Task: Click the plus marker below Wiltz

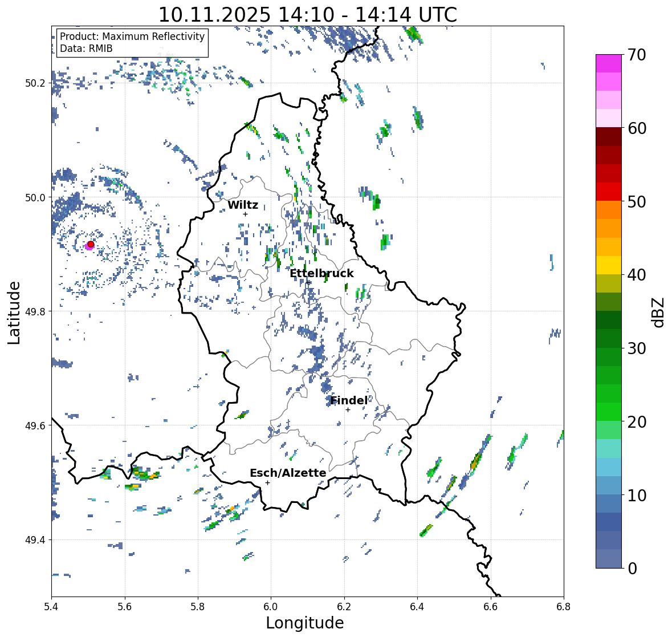Action: pyautogui.click(x=245, y=214)
